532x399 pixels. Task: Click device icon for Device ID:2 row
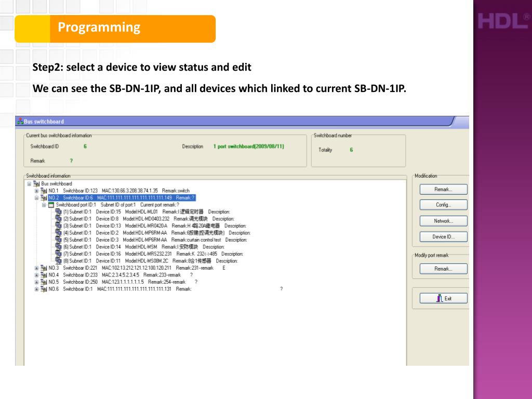click(x=58, y=233)
